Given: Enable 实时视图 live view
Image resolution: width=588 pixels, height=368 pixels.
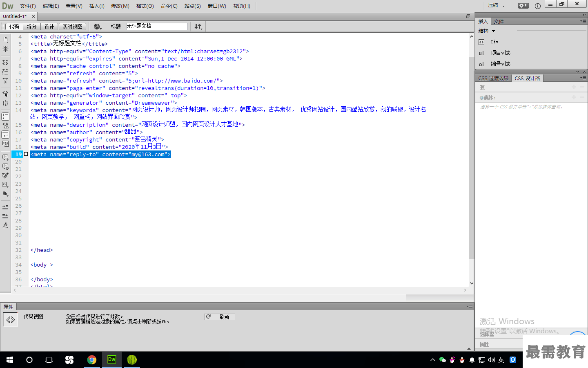Looking at the screenshot, I should tap(72, 27).
